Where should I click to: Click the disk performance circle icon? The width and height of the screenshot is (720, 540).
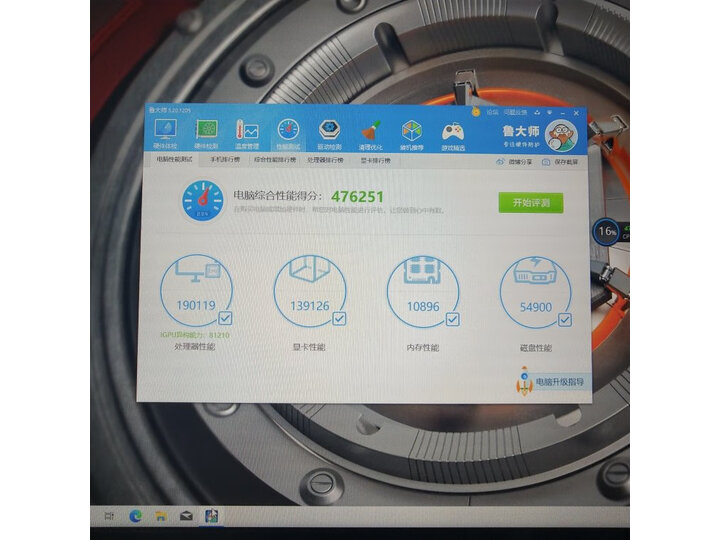(x=535, y=292)
